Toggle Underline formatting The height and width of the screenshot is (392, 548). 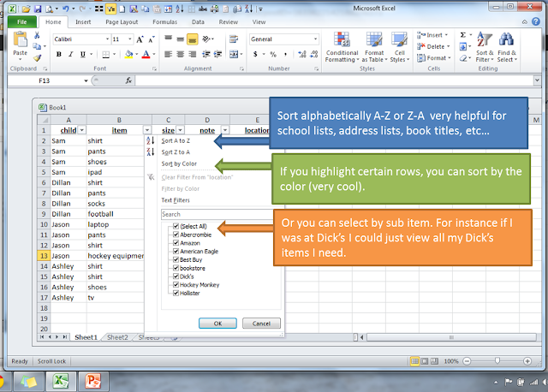(x=82, y=54)
